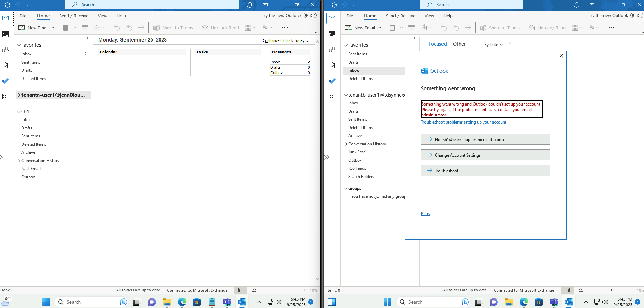Click Reply arrow in left Outlook toolbar

click(x=117, y=28)
